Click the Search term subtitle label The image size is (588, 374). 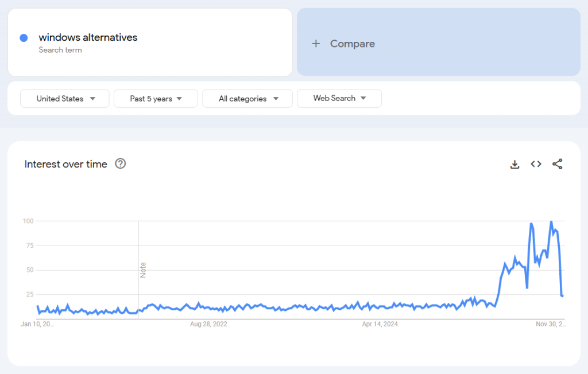click(x=60, y=50)
